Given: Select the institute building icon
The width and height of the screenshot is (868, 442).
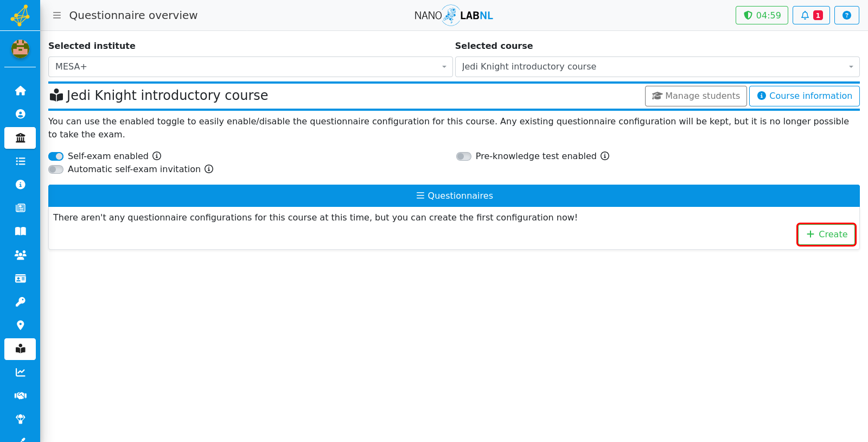Looking at the screenshot, I should coord(20,138).
